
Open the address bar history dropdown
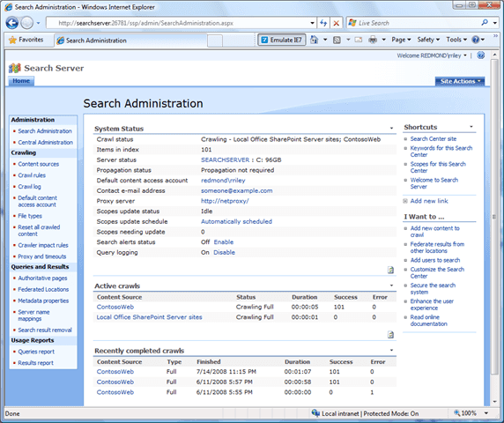tap(312, 23)
